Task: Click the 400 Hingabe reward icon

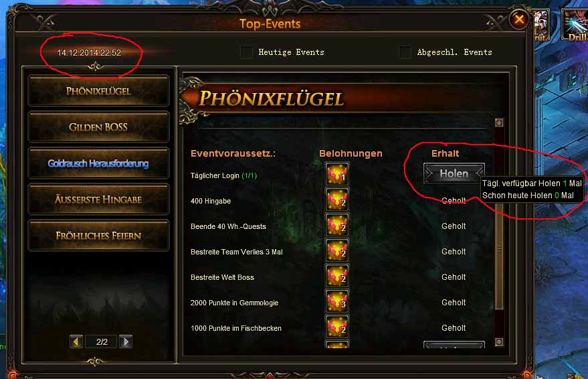Action: 337,200
